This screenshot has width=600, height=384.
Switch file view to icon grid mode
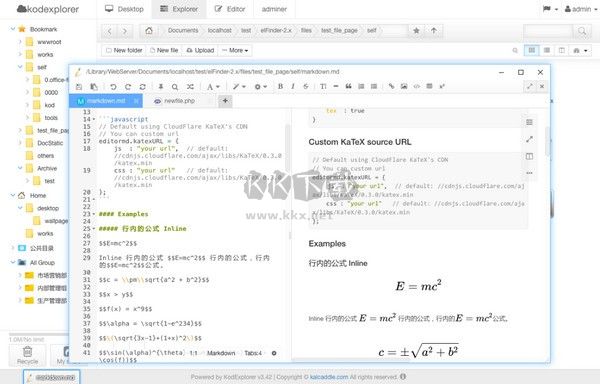(x=531, y=50)
